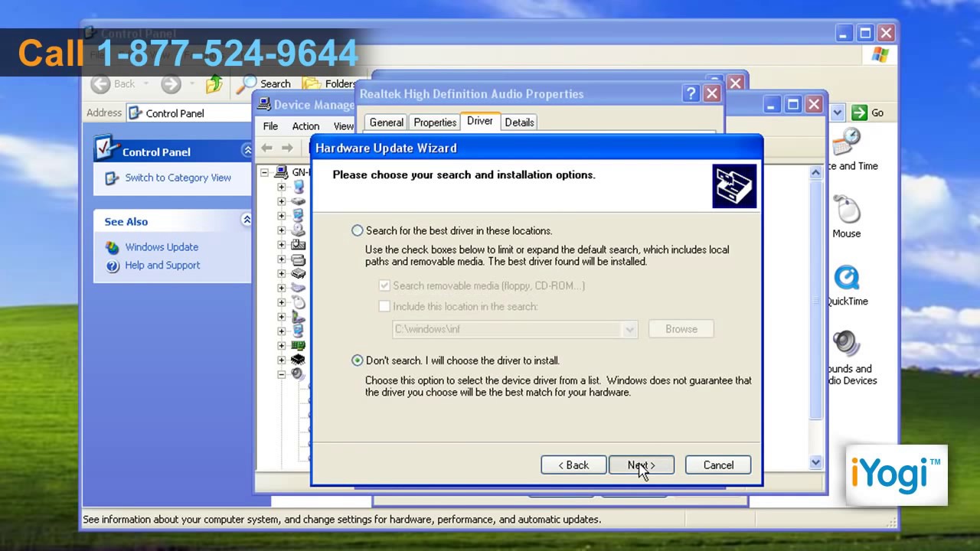Select the speaker sound category icon
980x551 pixels.
click(x=298, y=374)
